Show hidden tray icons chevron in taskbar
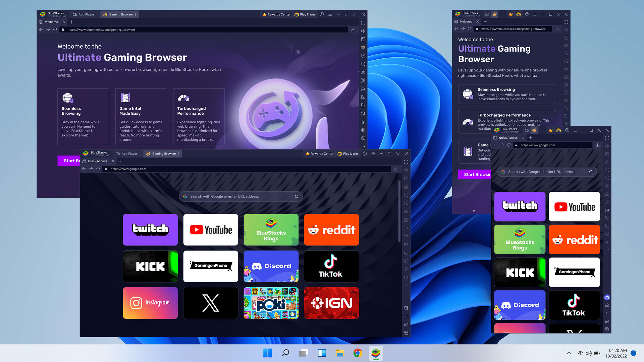Screen dimensions: 644x362 click(x=569, y=353)
